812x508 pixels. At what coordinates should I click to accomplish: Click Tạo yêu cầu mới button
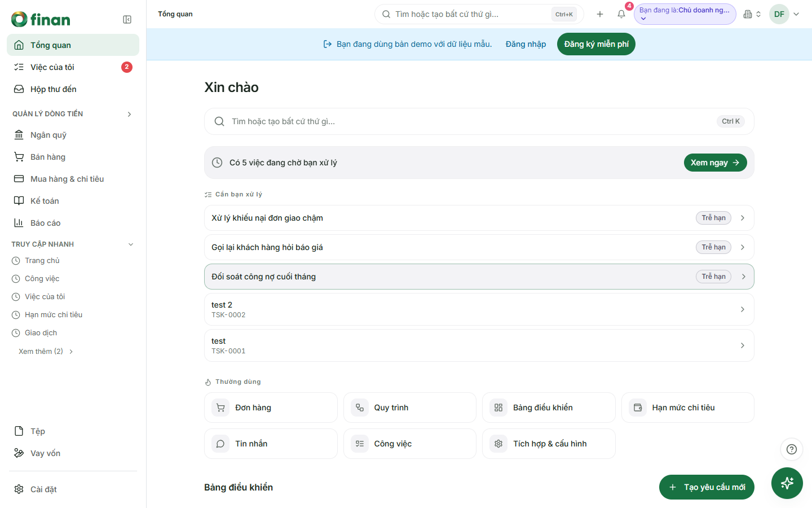coord(707,487)
